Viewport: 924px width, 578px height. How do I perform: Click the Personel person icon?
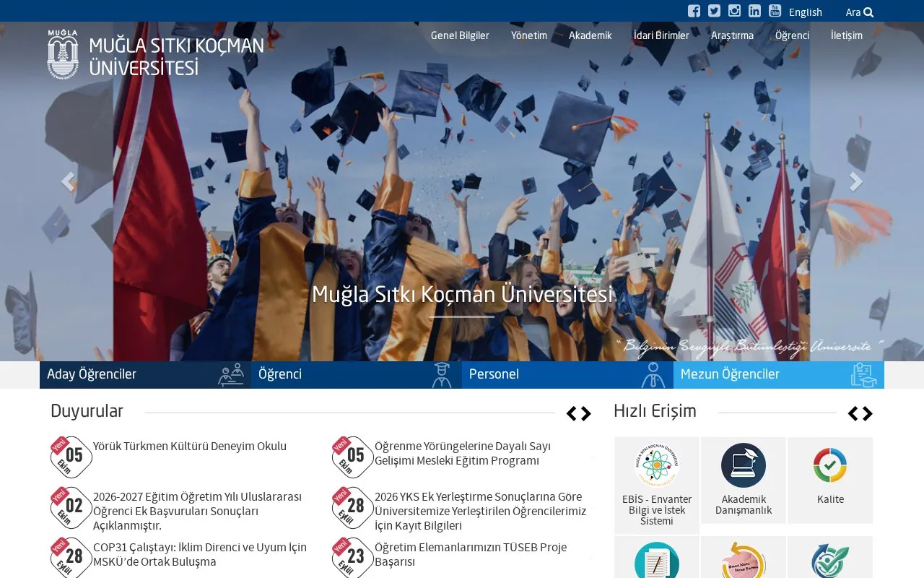pos(653,375)
